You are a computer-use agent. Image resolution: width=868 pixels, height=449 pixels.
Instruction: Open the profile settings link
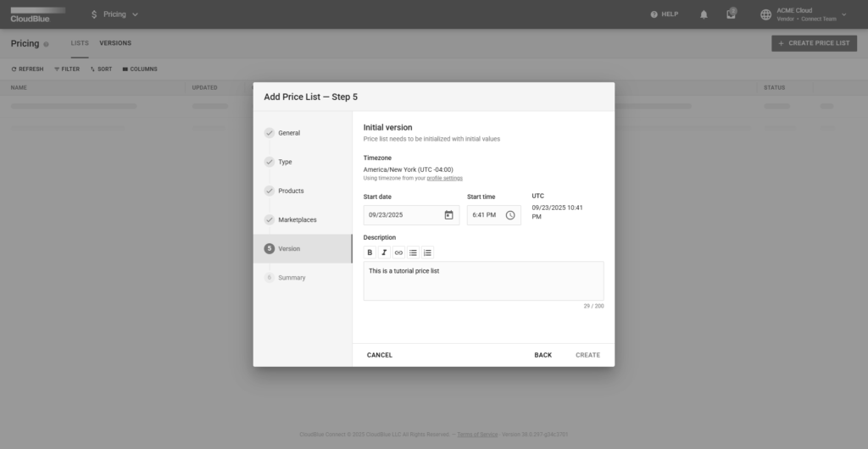[x=444, y=179]
